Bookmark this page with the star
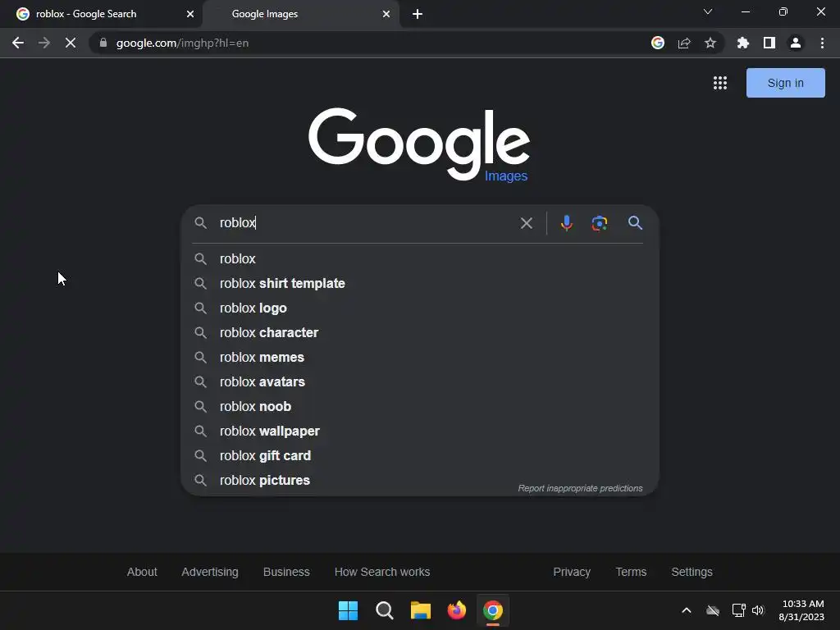Image resolution: width=840 pixels, height=630 pixels. click(x=710, y=43)
